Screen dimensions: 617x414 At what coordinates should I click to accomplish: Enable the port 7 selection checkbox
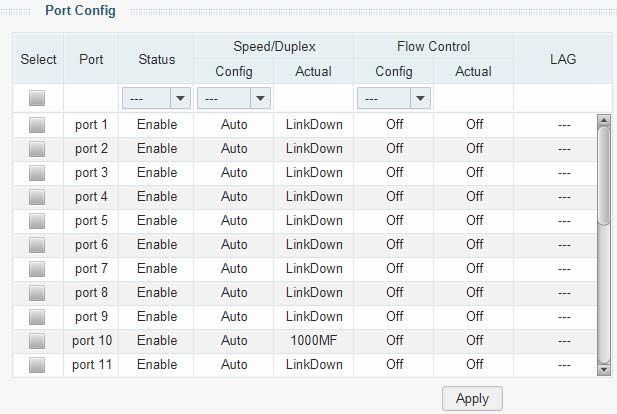click(x=37, y=269)
